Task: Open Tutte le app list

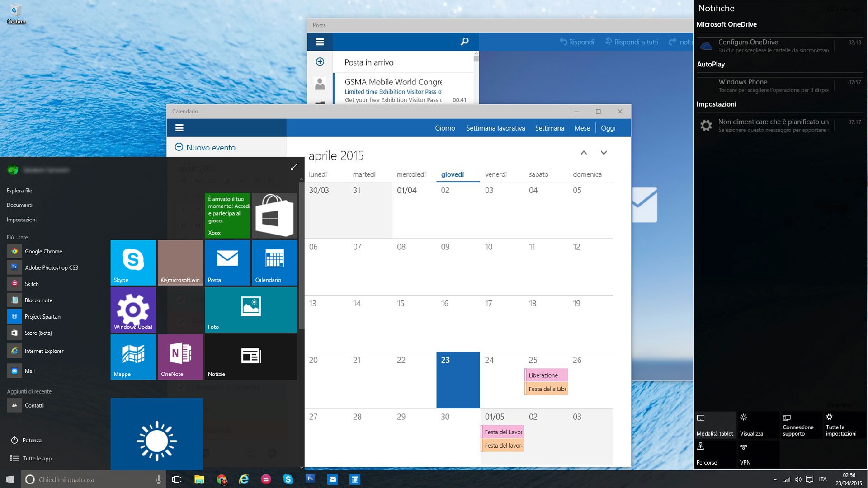Action: 31,458
